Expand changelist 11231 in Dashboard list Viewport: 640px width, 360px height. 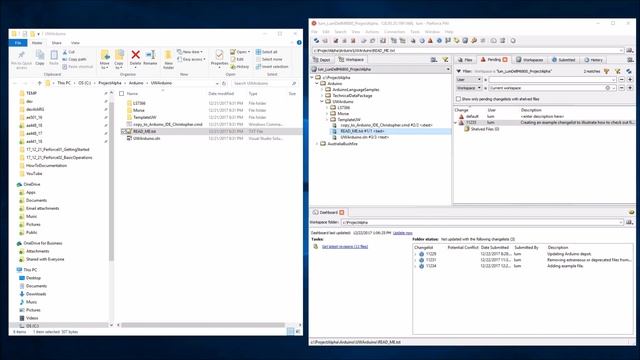pyautogui.click(x=416, y=260)
